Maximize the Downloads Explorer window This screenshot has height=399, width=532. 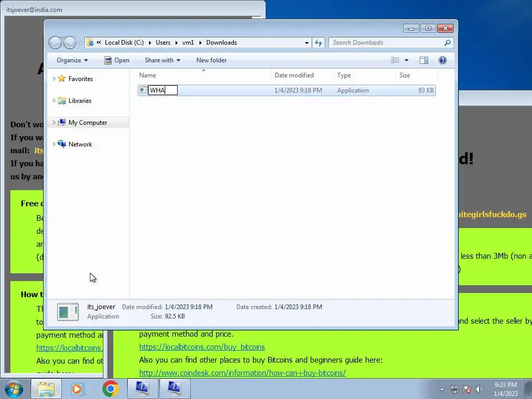tap(428, 29)
